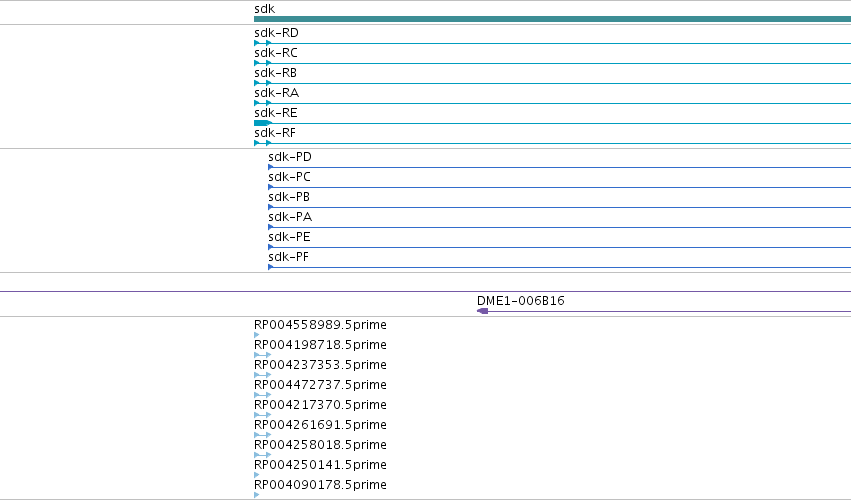Select the thick exon block under sdk-RE

263,123
